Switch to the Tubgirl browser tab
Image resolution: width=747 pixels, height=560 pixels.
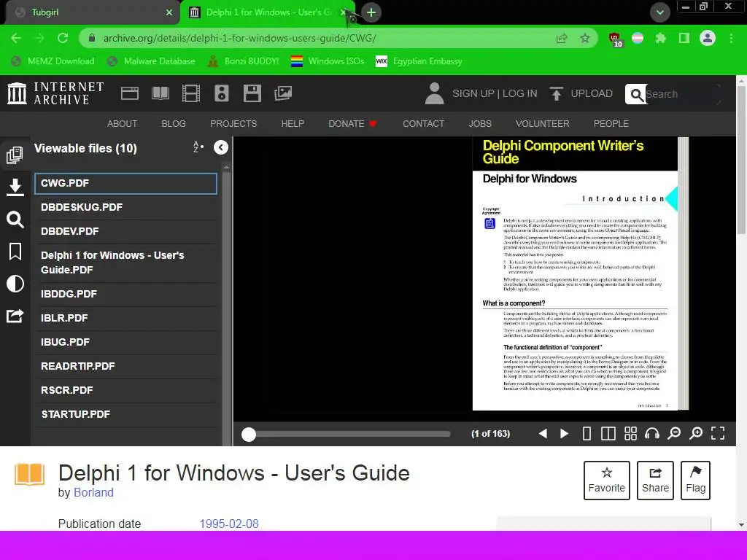tap(92, 12)
